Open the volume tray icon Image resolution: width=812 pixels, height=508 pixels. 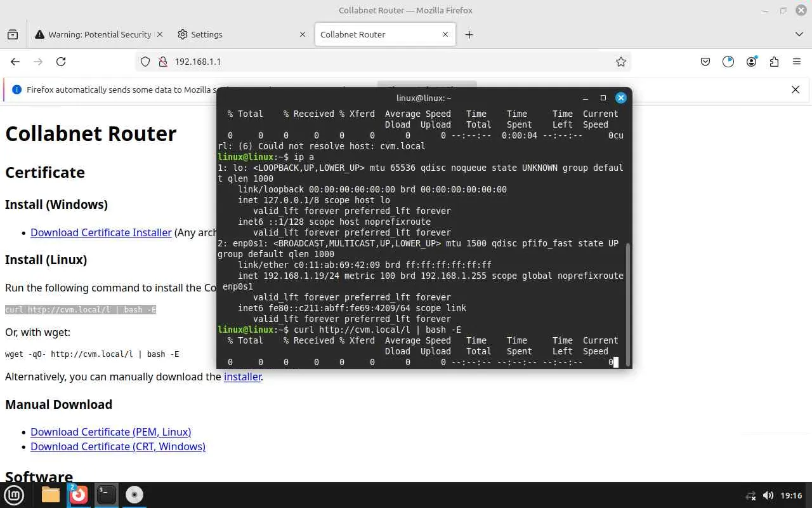[768, 495]
